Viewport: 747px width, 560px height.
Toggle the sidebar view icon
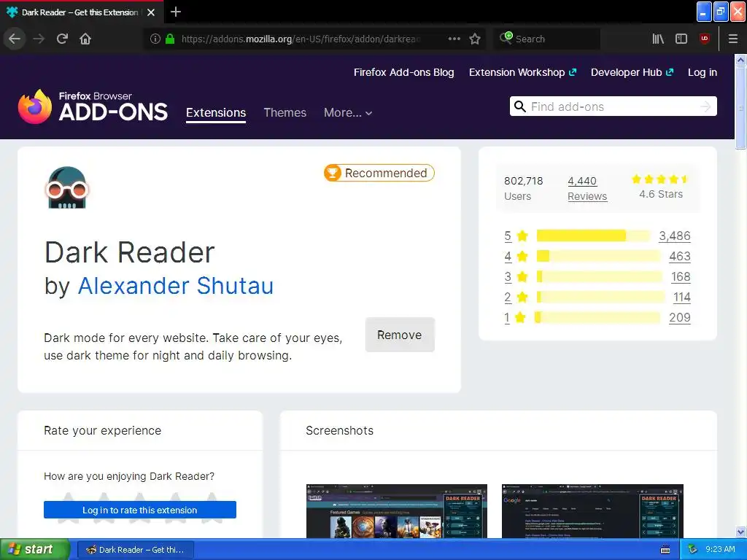(681, 39)
